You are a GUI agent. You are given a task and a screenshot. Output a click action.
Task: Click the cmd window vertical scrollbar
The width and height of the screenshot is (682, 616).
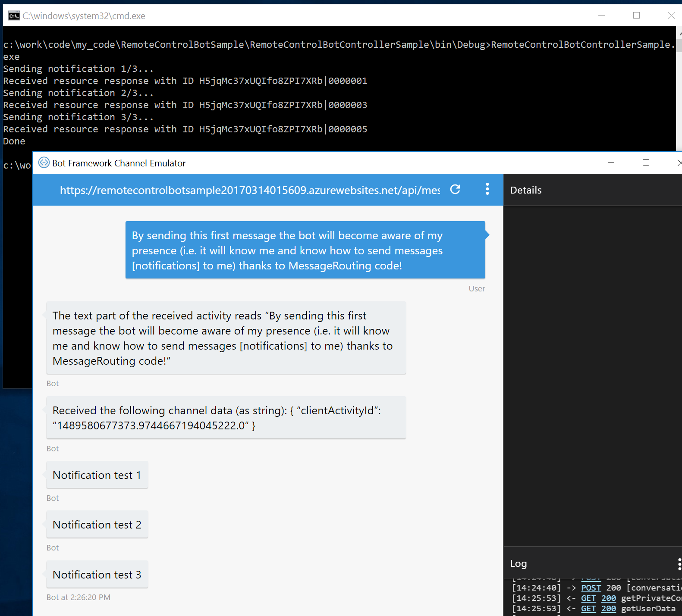point(679,89)
